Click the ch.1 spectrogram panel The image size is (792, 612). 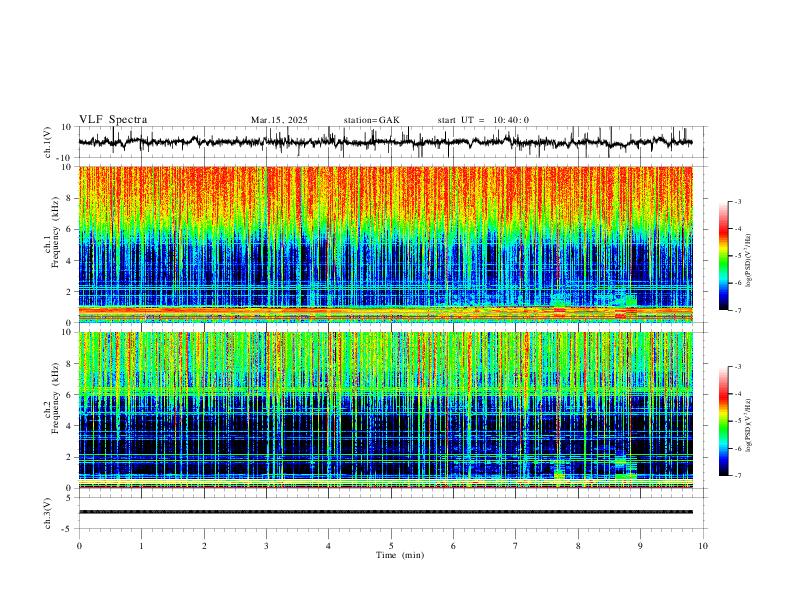(x=385, y=244)
